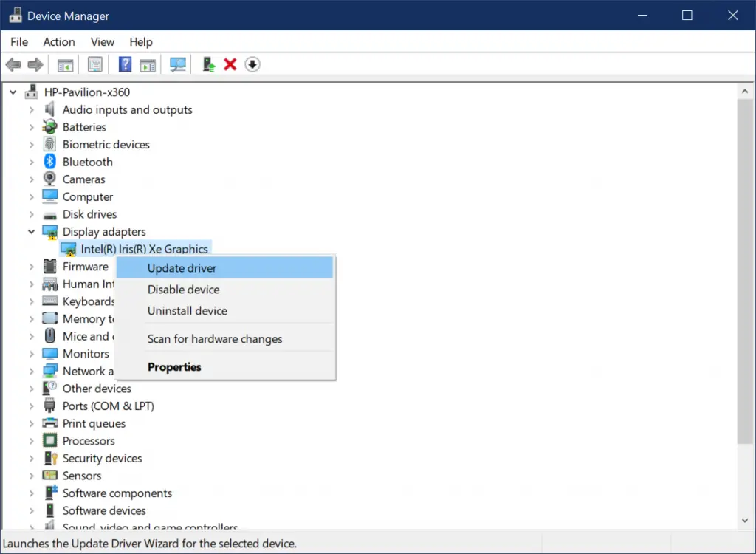Select the Cameras tree item

pyautogui.click(x=84, y=179)
